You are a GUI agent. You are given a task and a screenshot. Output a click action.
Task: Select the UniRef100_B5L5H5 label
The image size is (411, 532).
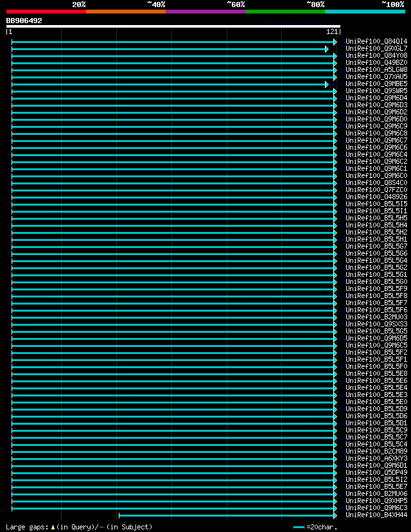[376, 218]
